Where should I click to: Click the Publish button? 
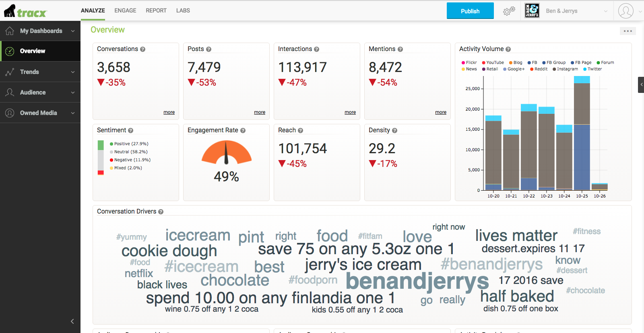470,11
